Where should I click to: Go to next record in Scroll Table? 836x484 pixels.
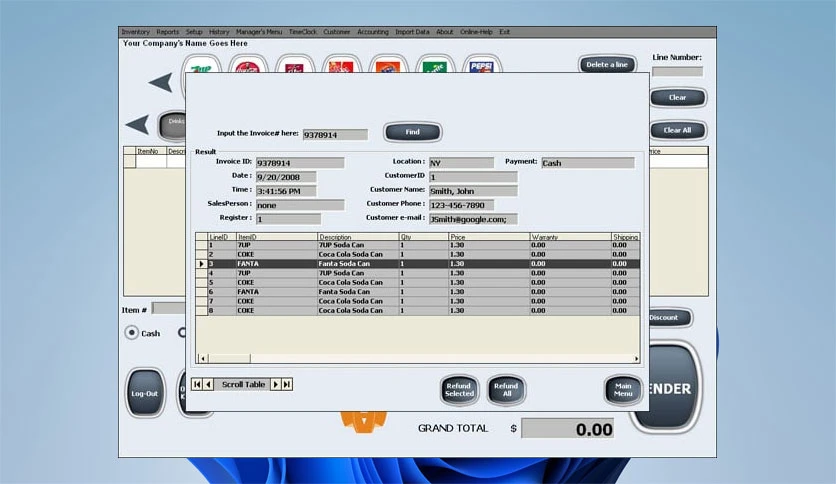tap(276, 384)
